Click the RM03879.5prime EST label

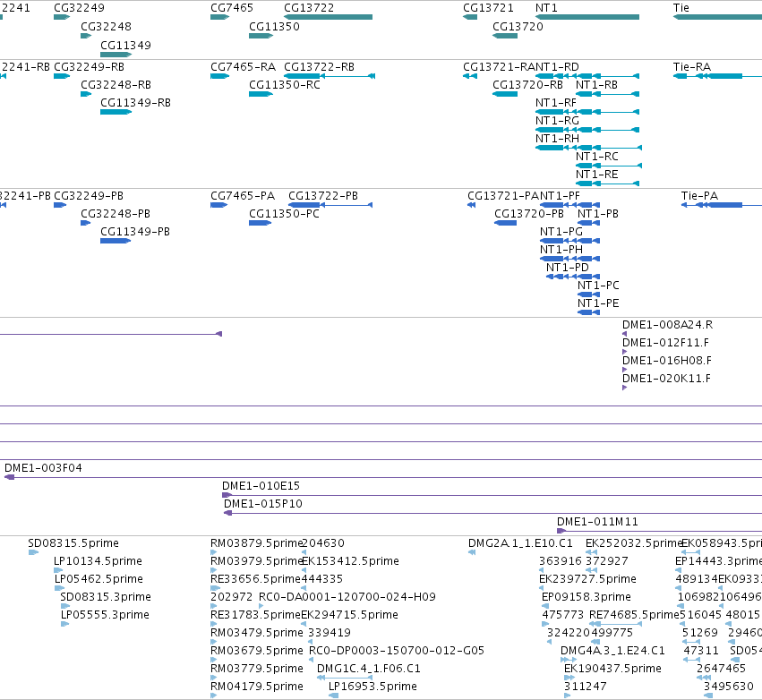coord(257,543)
